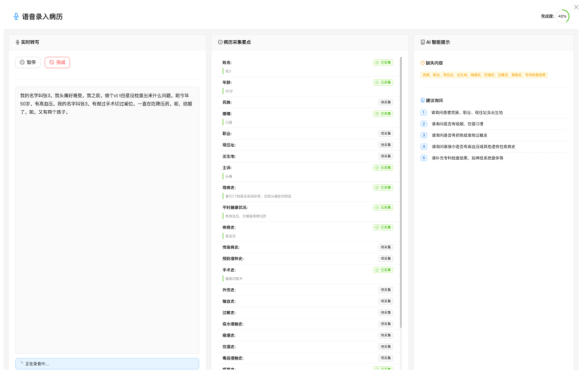Click suggested question number 3 badge

coord(424,135)
